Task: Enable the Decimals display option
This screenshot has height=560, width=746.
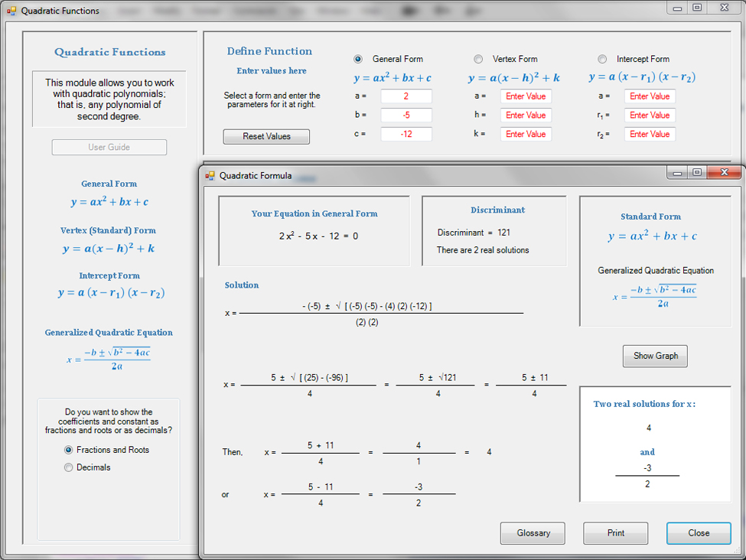Action: (69, 467)
